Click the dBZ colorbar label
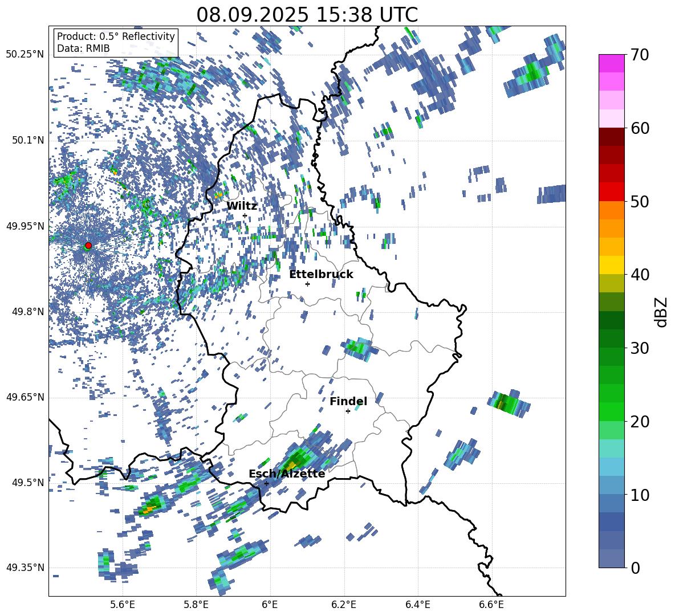 click(662, 312)
